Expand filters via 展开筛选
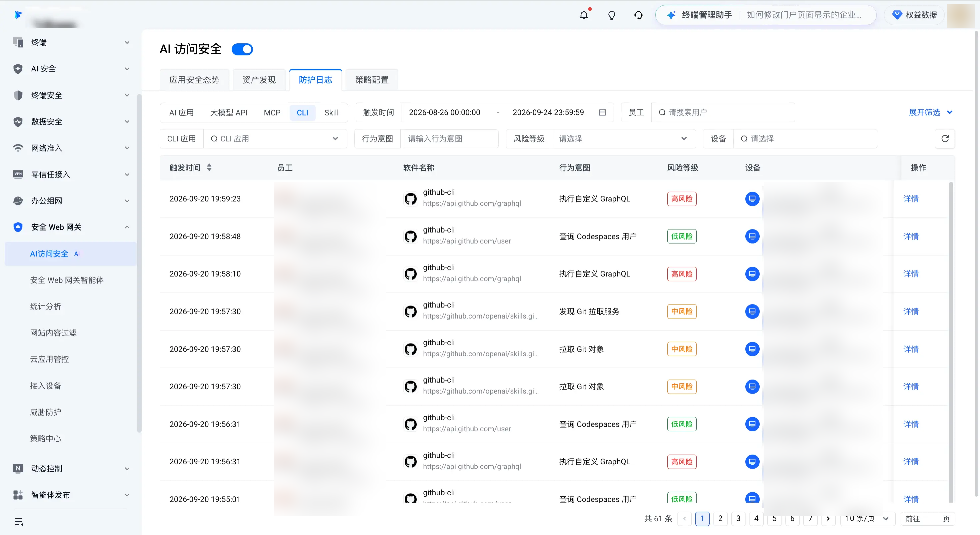980x535 pixels. click(x=931, y=112)
